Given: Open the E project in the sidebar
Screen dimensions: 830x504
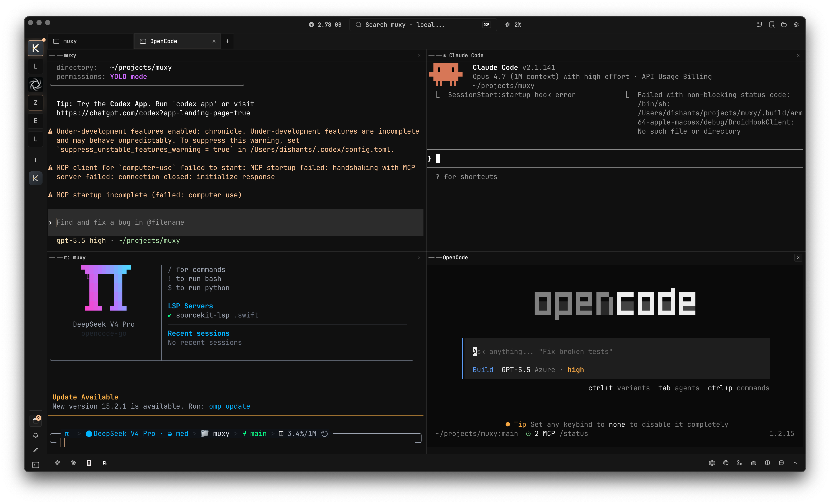Looking at the screenshot, I should [35, 121].
